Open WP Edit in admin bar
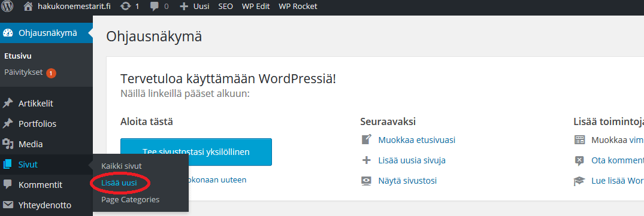The height and width of the screenshot is (216, 644). pos(256,7)
